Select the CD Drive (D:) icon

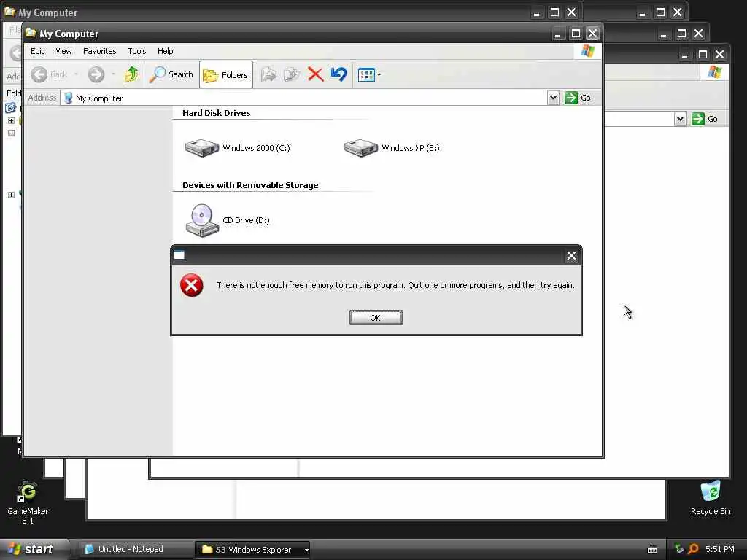click(x=228, y=220)
